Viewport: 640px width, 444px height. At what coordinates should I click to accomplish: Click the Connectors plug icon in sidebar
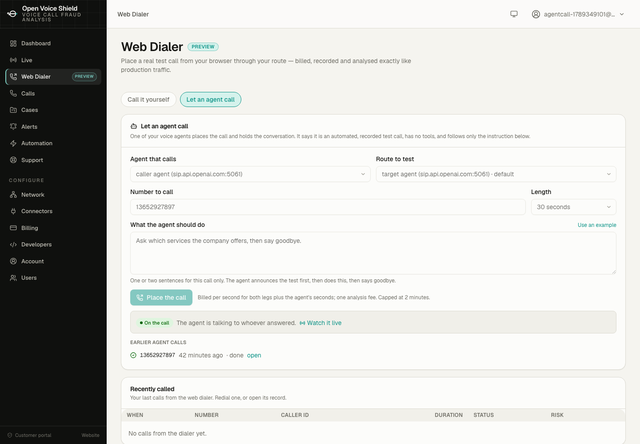pos(13,211)
